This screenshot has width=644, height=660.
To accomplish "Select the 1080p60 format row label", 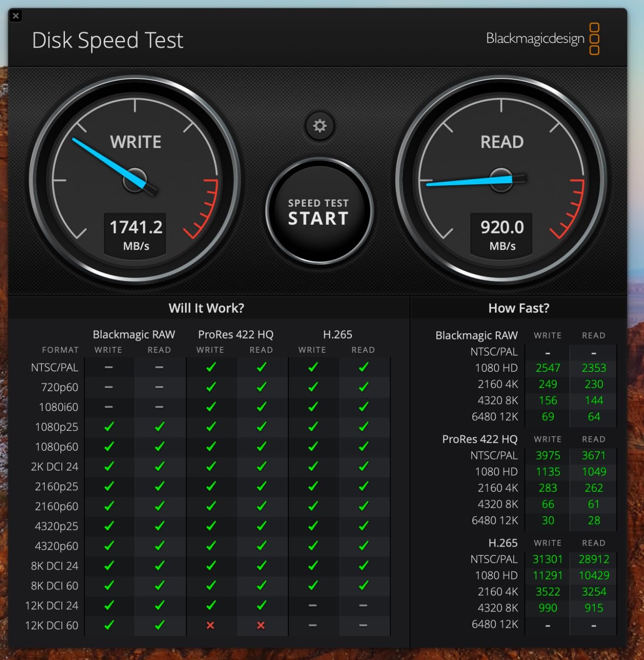I will pos(57,447).
